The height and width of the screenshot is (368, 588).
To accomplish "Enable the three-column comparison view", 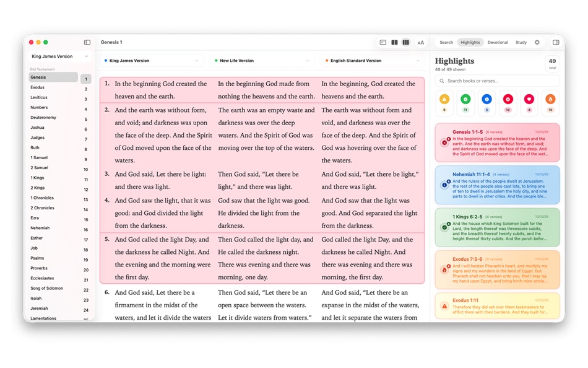I will tap(406, 42).
